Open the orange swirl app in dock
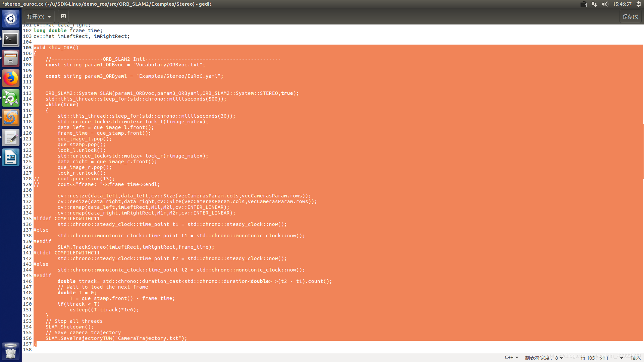The width and height of the screenshot is (644, 362). (11, 118)
